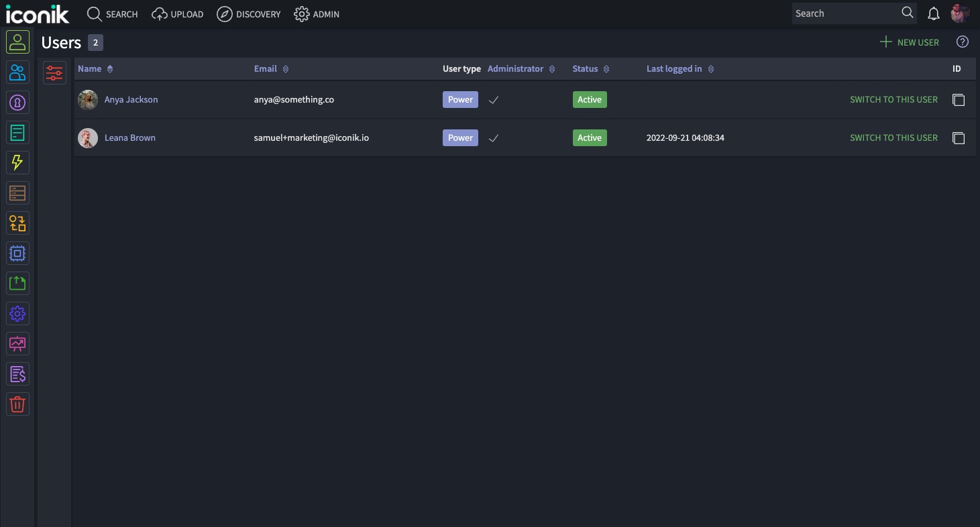980x527 pixels.
Task: Toggle Administrator checkmark for Leana Brown
Action: tap(494, 137)
